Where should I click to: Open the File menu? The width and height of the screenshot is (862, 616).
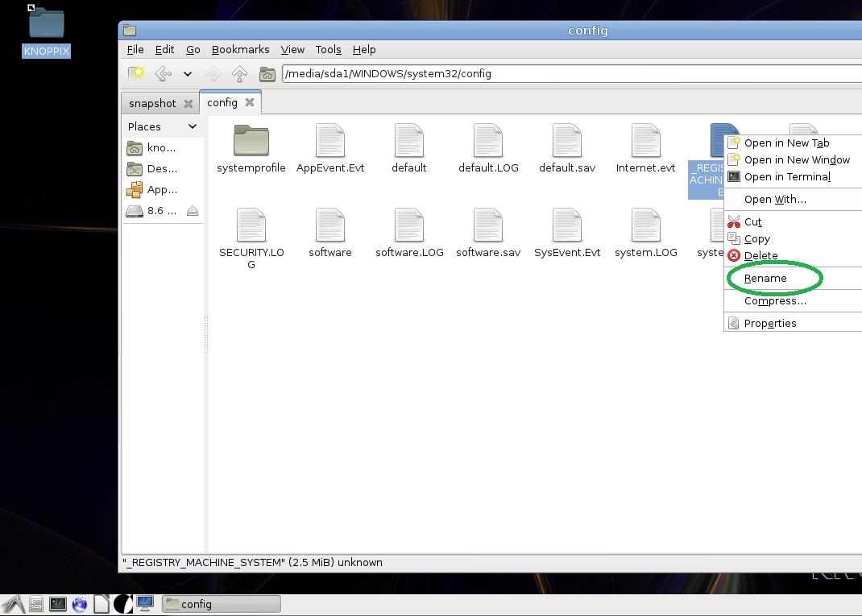coord(135,49)
